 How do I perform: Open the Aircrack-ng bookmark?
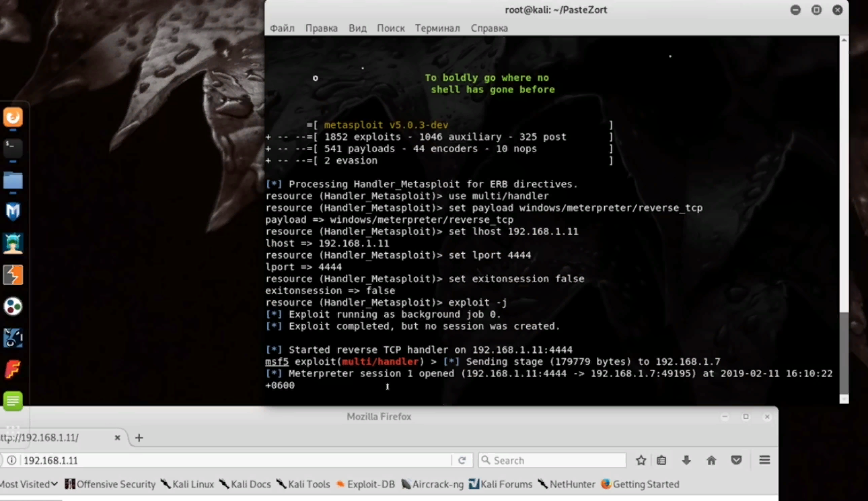432,484
